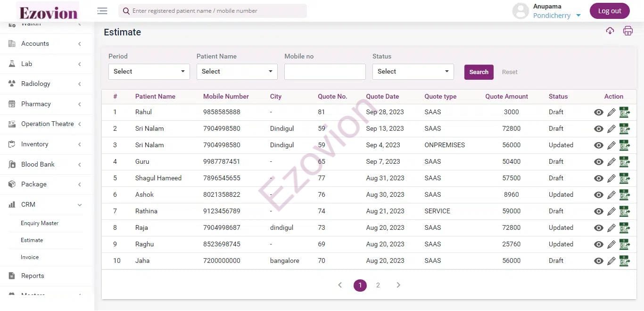
Task: Edit the estimate for Jaha
Action: click(x=611, y=261)
